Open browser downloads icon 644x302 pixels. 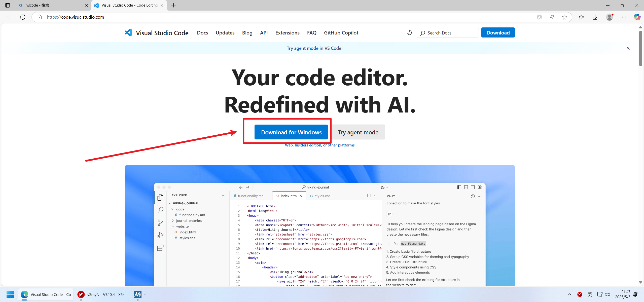(595, 17)
